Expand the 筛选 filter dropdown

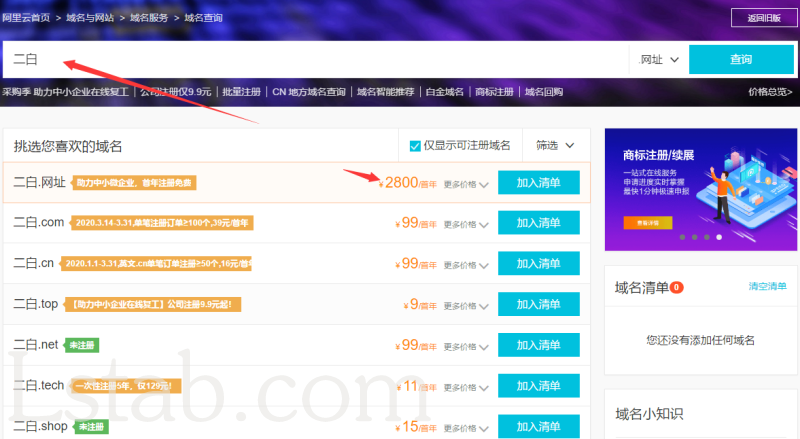click(555, 145)
